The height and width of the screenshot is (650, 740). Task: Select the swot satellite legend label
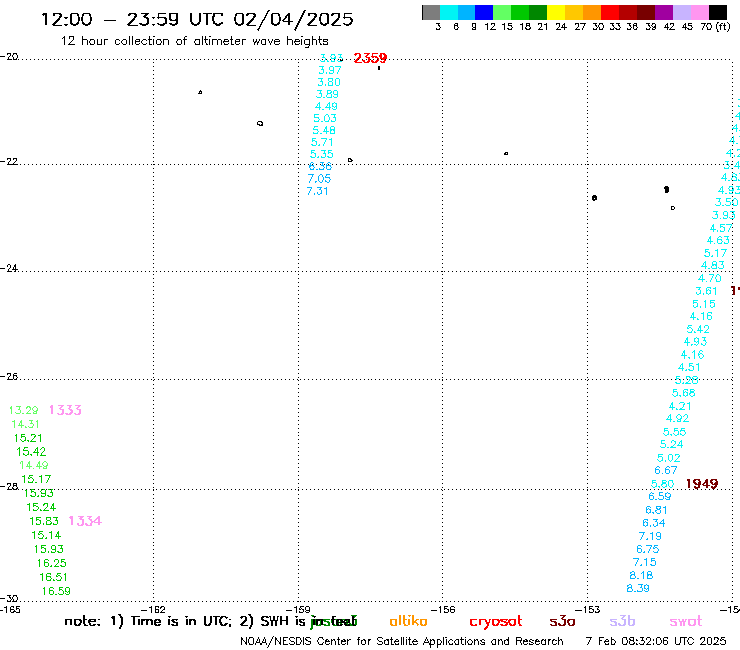[x=686, y=621]
